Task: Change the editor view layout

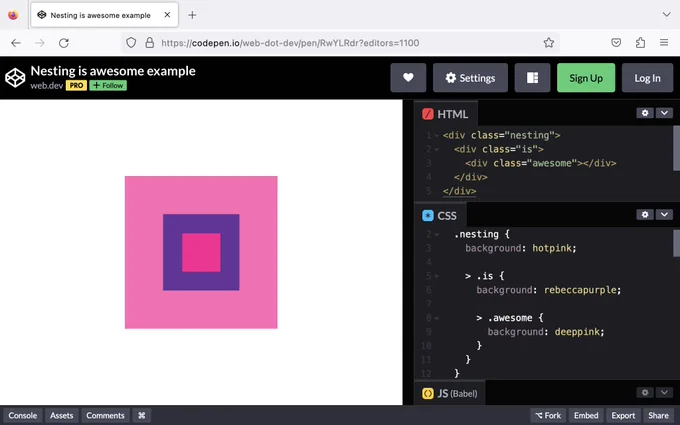Action: coord(532,78)
